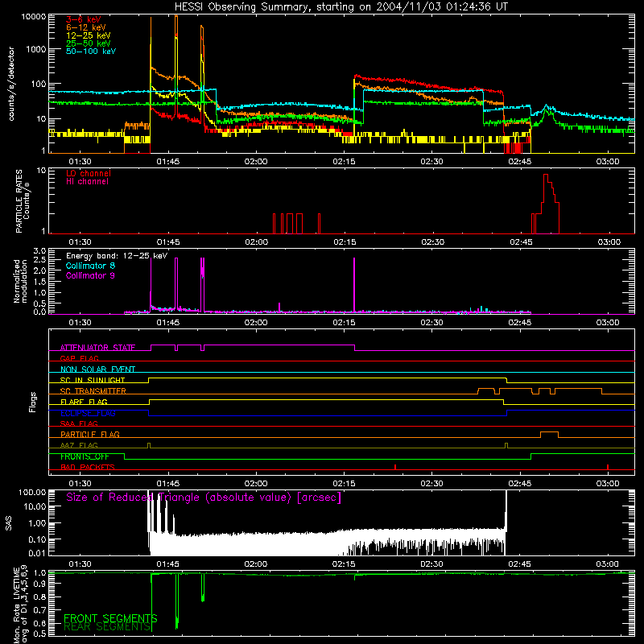Click the GAP_FLAG label
The width and height of the screenshot is (644, 644).
click(79, 358)
